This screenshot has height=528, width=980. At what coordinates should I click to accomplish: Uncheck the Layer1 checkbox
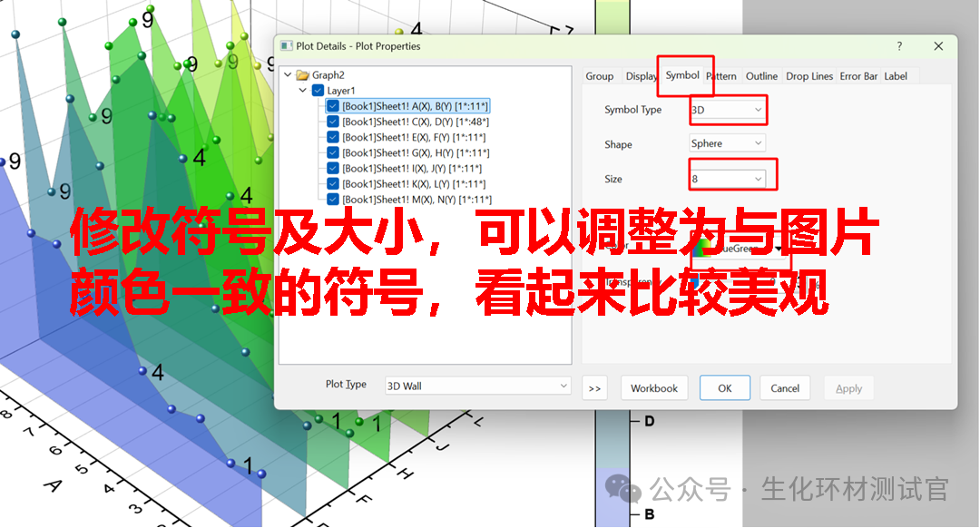(x=318, y=91)
